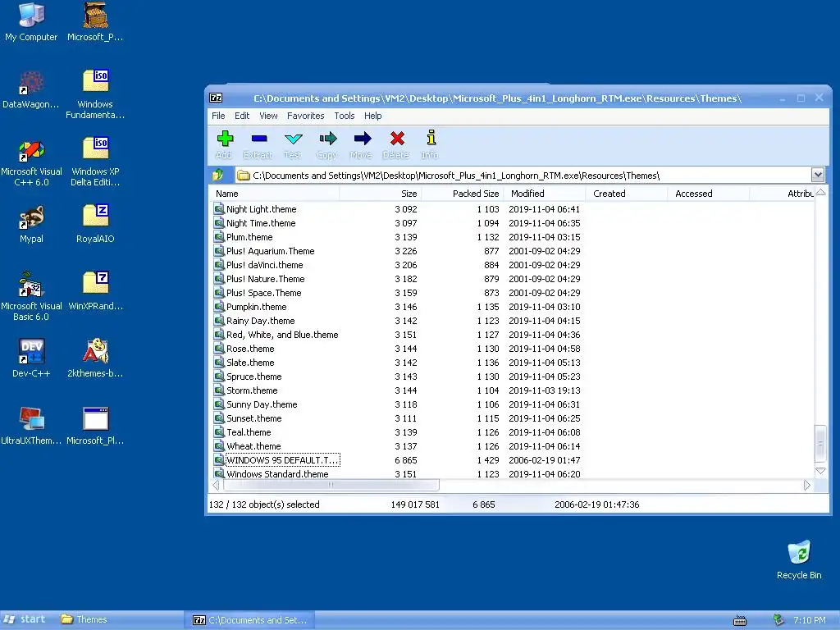Select My Computer desktop icon
The image size is (840, 630).
tap(31, 22)
